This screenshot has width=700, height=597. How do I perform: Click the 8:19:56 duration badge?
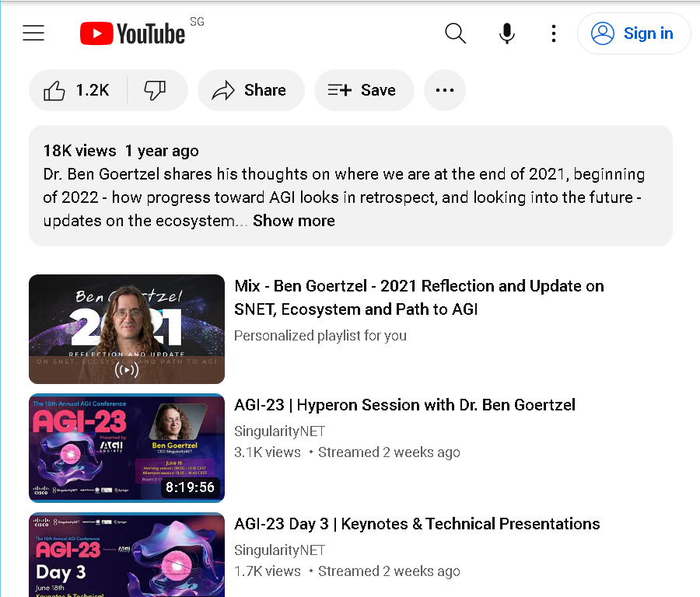coord(191,487)
